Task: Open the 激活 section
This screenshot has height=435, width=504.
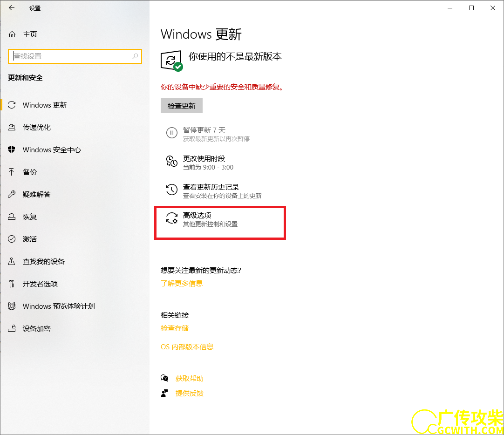Action: pos(75,239)
